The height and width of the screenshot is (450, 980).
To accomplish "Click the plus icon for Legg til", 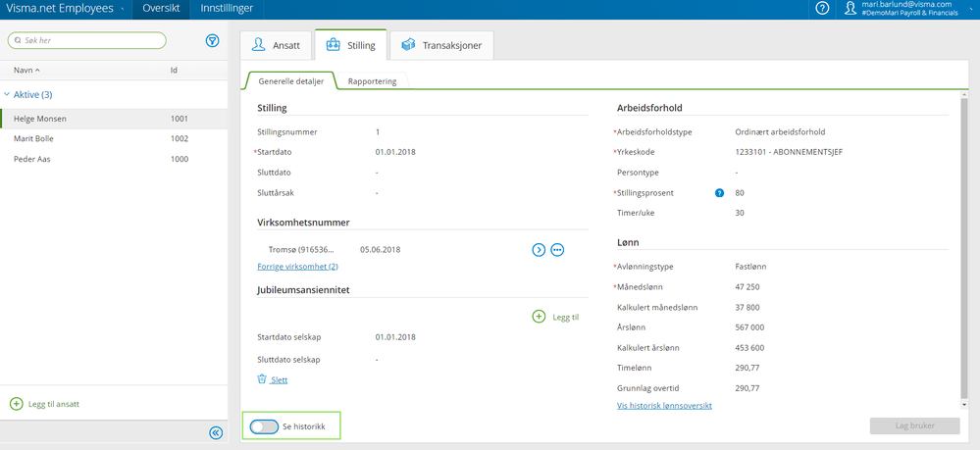I will tap(539, 317).
